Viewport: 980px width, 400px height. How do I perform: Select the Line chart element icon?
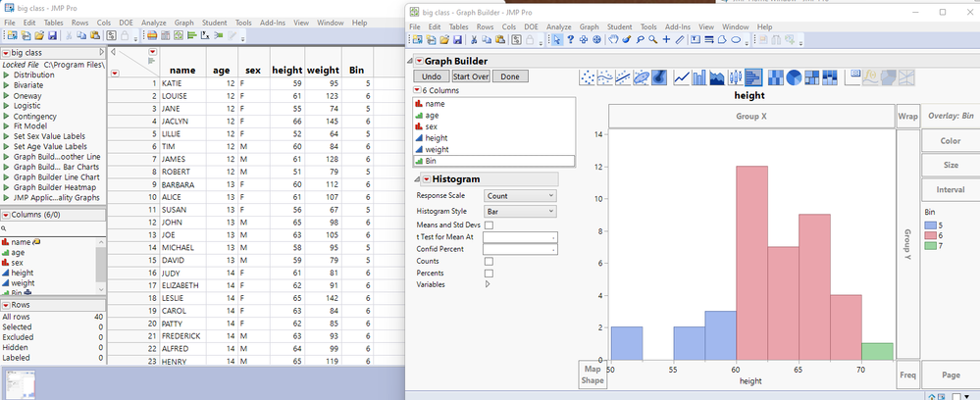point(681,77)
